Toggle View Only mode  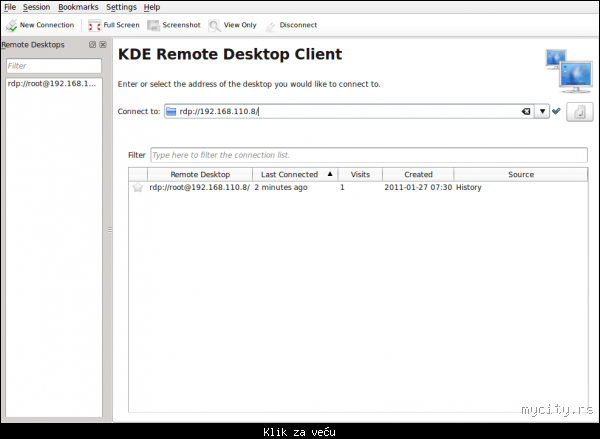(x=233, y=25)
